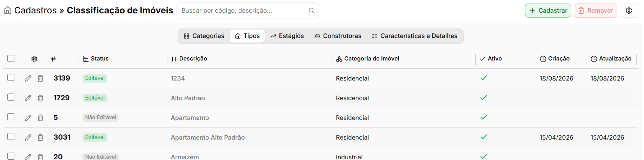
Task: Open Características e Detalhes tab
Action: point(414,36)
